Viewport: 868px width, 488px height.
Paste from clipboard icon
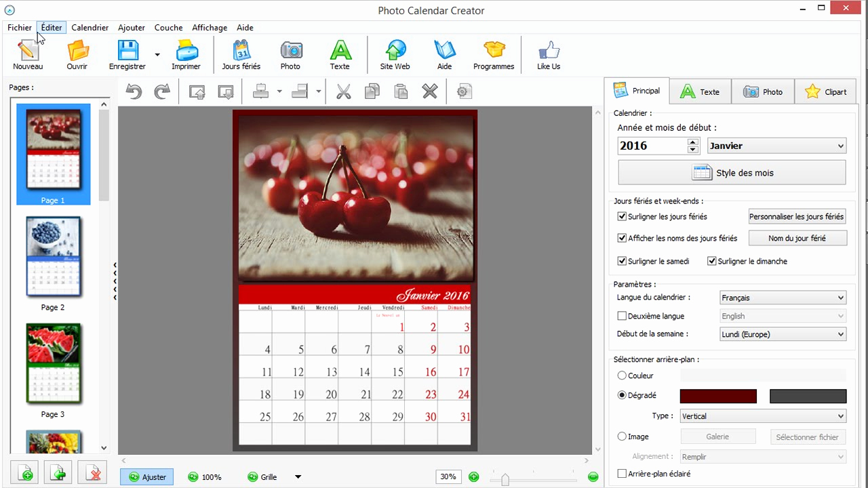click(x=401, y=91)
